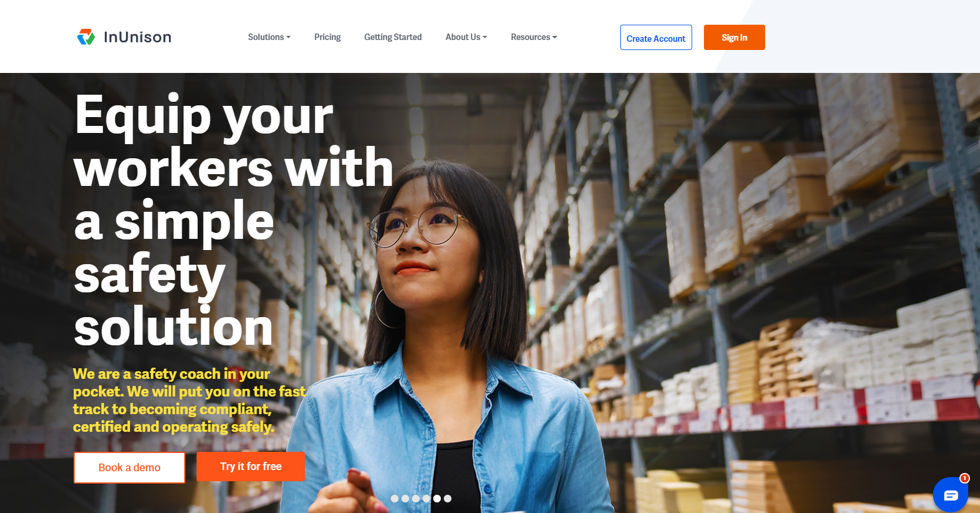Click the Create Account button
Image resolution: width=980 pixels, height=513 pixels.
click(656, 38)
